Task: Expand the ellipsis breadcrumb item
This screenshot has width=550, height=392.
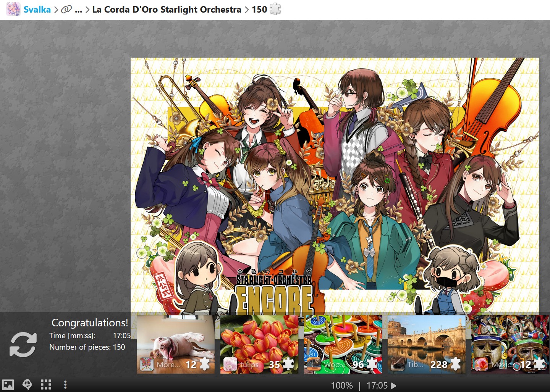Action: pos(79,10)
